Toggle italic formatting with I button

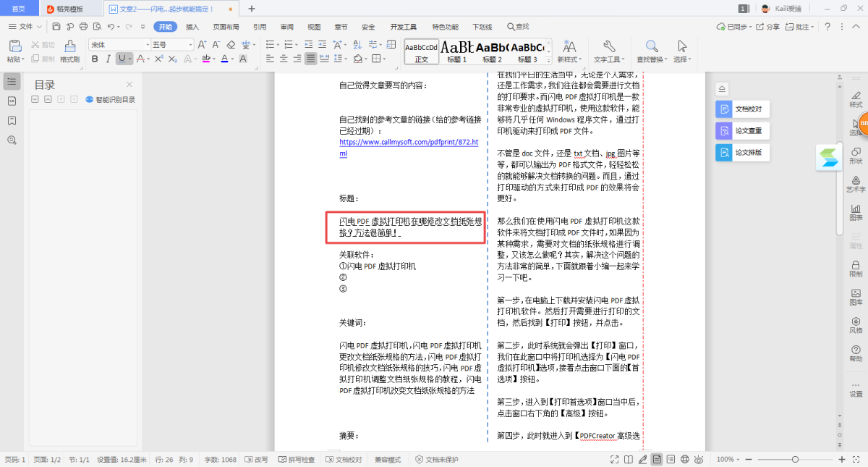point(109,59)
